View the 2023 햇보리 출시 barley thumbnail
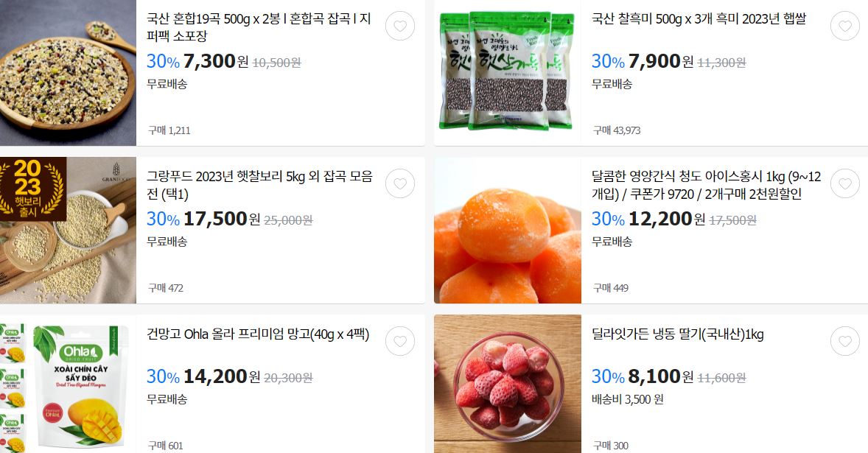This screenshot has height=453, width=868. [x=68, y=230]
